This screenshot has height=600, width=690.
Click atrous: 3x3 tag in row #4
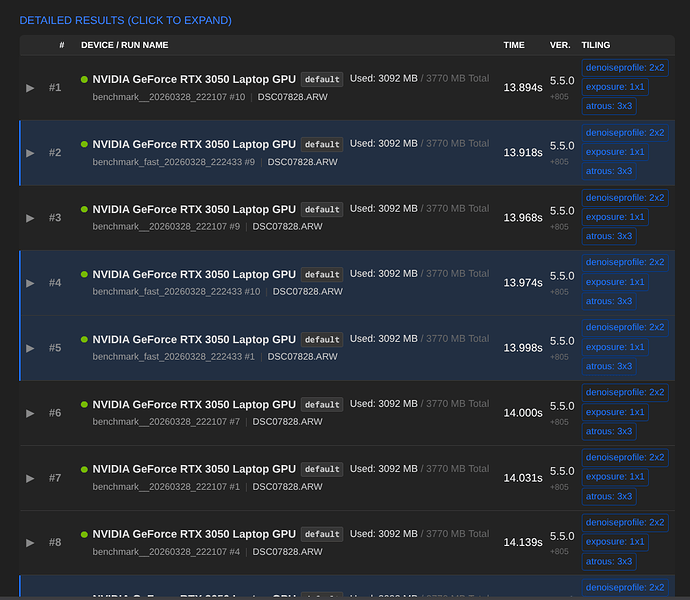[609, 301]
